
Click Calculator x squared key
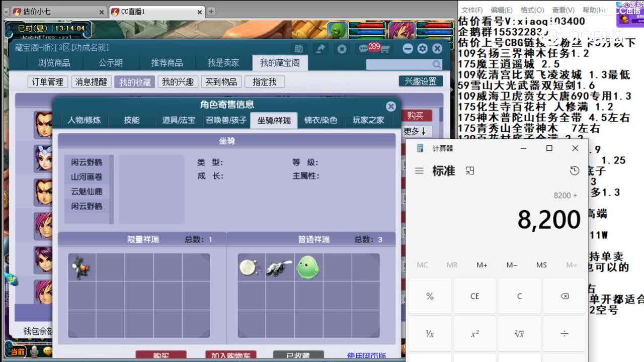point(475,333)
